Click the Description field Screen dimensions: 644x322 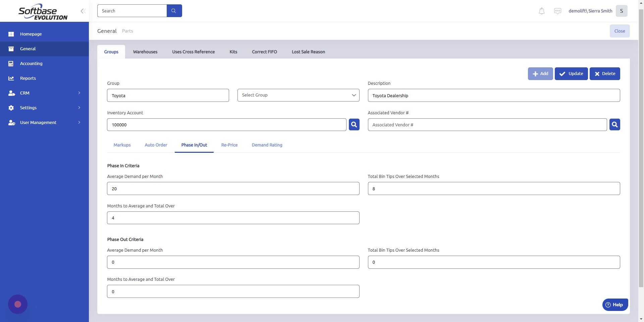click(x=494, y=95)
